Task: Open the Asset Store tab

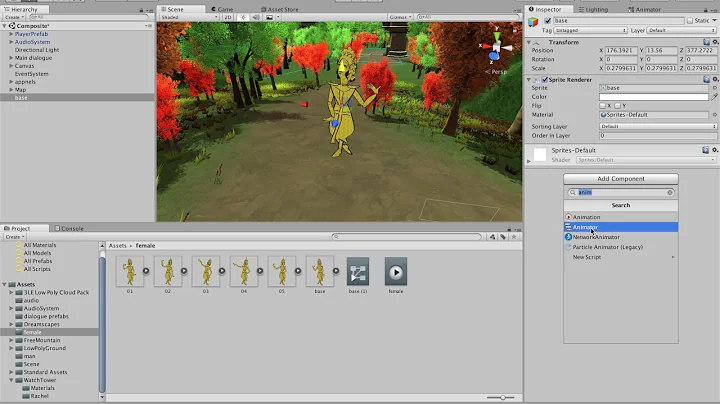Action: pyautogui.click(x=280, y=9)
